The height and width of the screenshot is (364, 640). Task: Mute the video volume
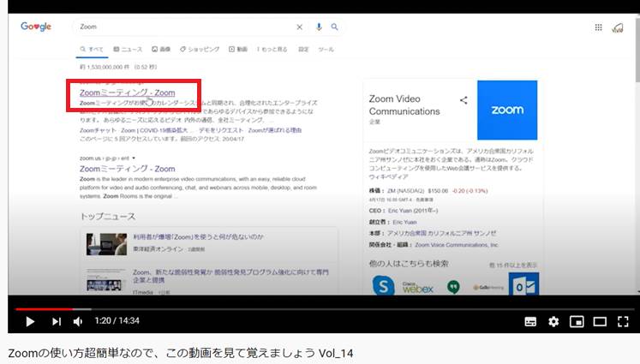pos(78,321)
